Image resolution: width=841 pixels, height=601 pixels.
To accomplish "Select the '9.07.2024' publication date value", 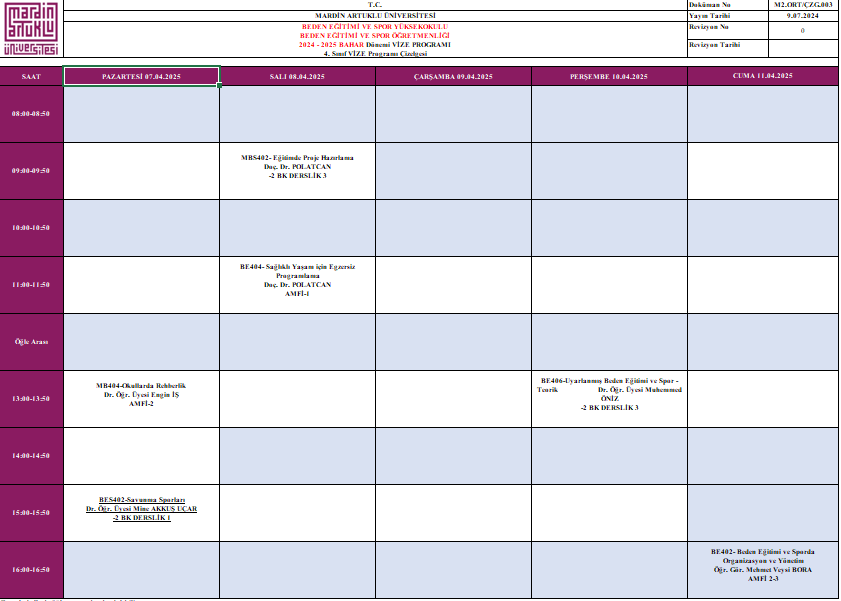I will click(803, 16).
